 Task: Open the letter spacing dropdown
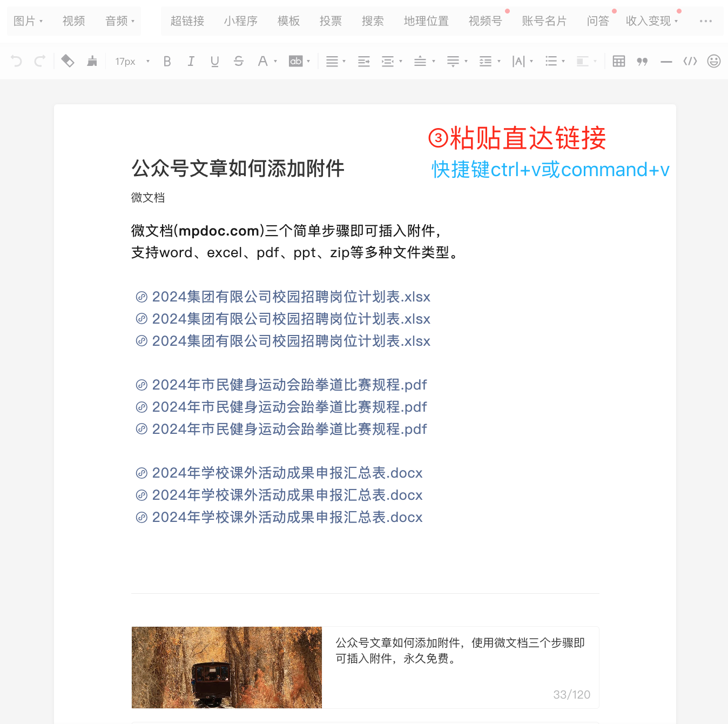pyautogui.click(x=522, y=61)
